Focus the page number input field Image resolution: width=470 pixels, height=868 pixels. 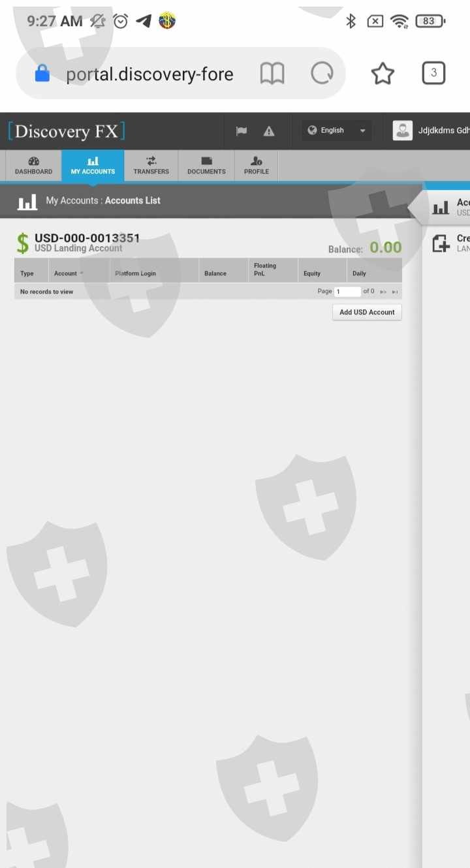tap(348, 292)
